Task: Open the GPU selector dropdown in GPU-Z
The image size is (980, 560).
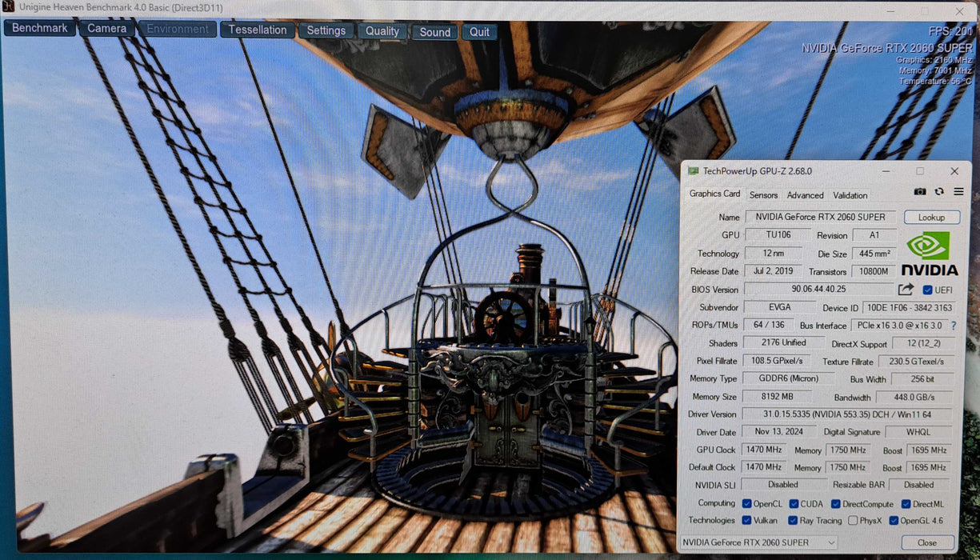Action: coord(758,542)
